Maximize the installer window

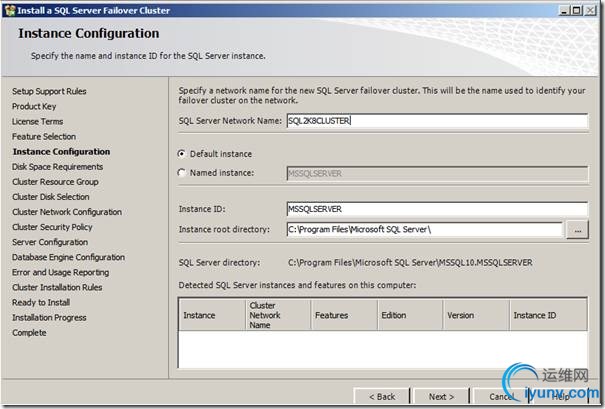[577, 9]
